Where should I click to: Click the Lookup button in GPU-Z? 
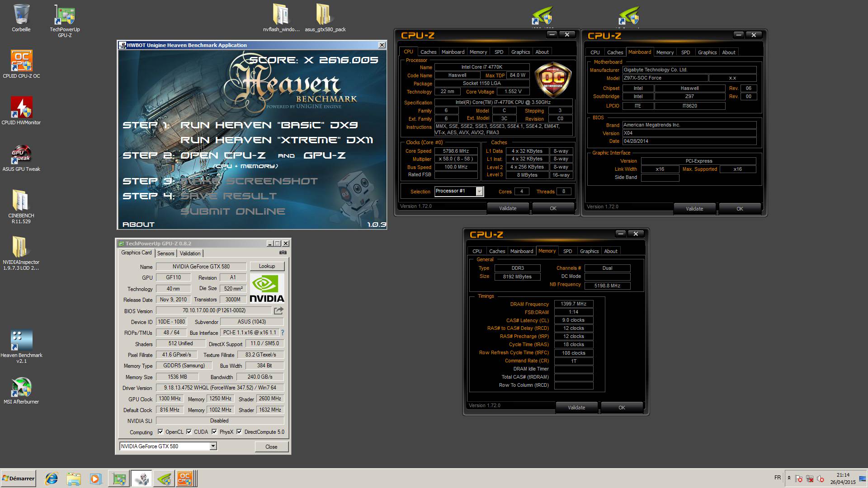(267, 266)
